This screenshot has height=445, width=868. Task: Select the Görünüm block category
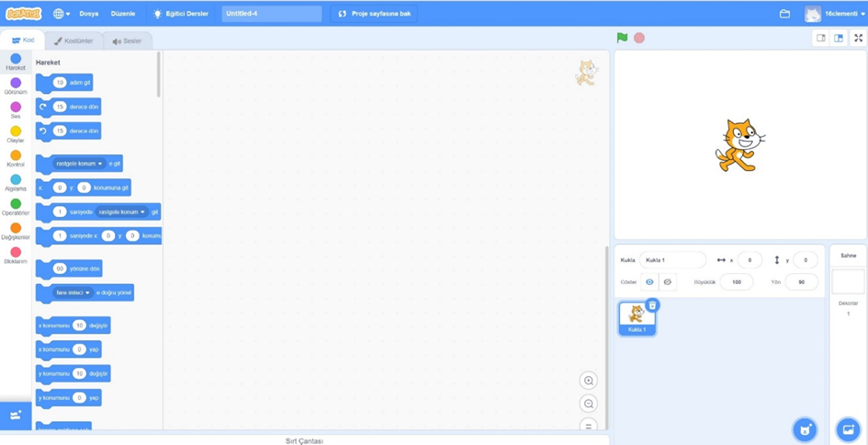tap(16, 86)
